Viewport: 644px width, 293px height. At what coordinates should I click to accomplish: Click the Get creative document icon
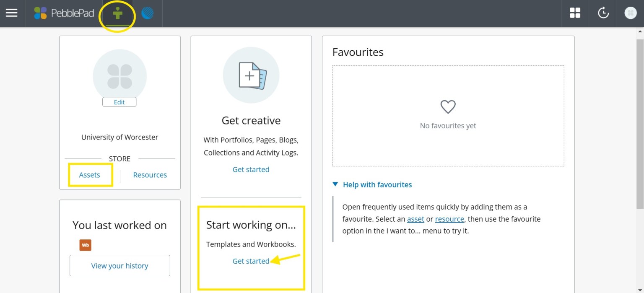pos(251,75)
